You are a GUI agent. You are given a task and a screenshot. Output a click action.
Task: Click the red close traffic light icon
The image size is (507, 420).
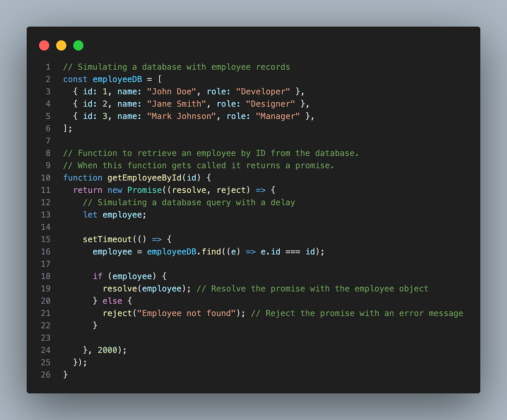(x=44, y=45)
